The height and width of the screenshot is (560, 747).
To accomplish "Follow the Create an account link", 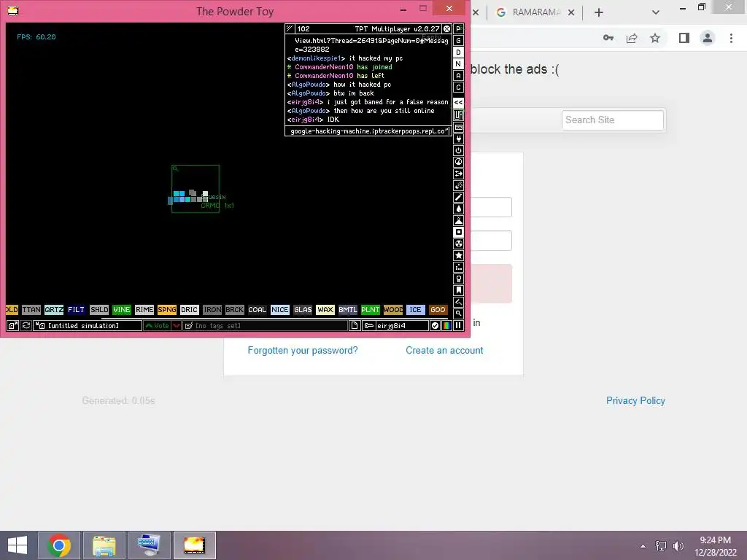I will 444,351.
